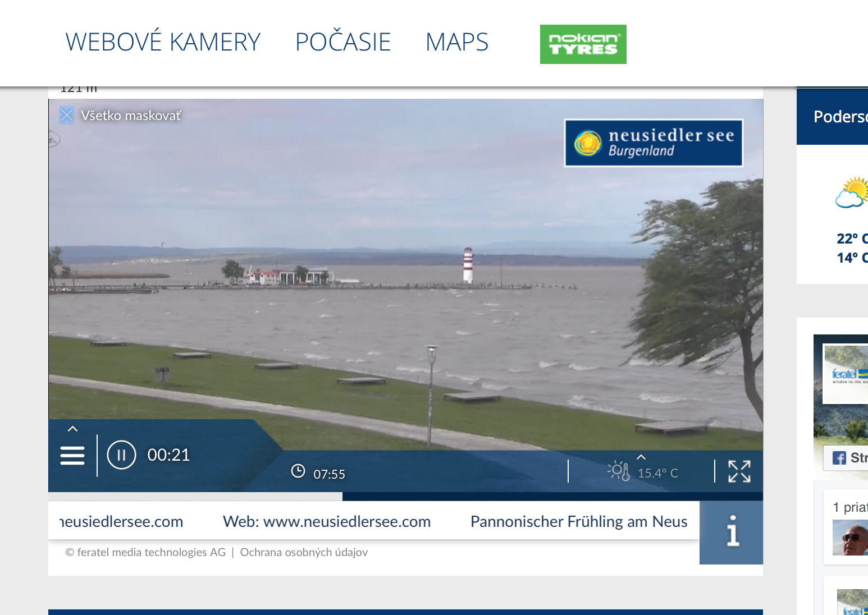Screen dimensions: 868x615
Task: Seek within the video progress bar
Action: [x=405, y=497]
